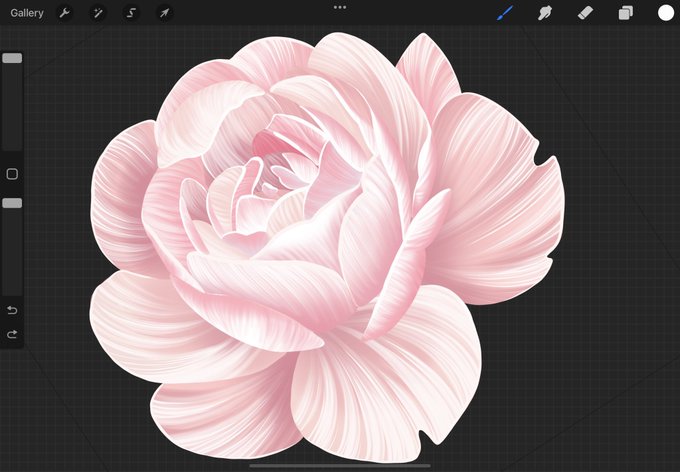The width and height of the screenshot is (680, 472).
Task: Tap the pink flower artwork on canvas
Action: coord(328,246)
